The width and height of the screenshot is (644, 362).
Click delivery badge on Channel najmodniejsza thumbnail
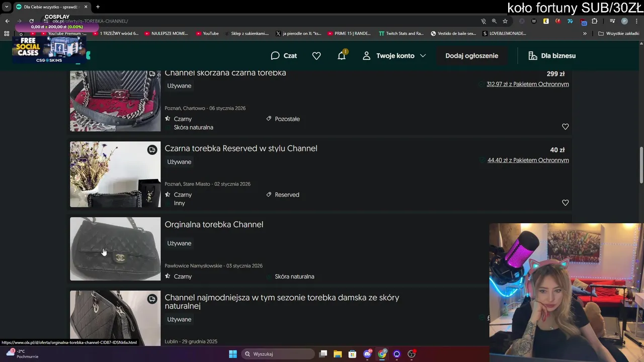coord(152,299)
